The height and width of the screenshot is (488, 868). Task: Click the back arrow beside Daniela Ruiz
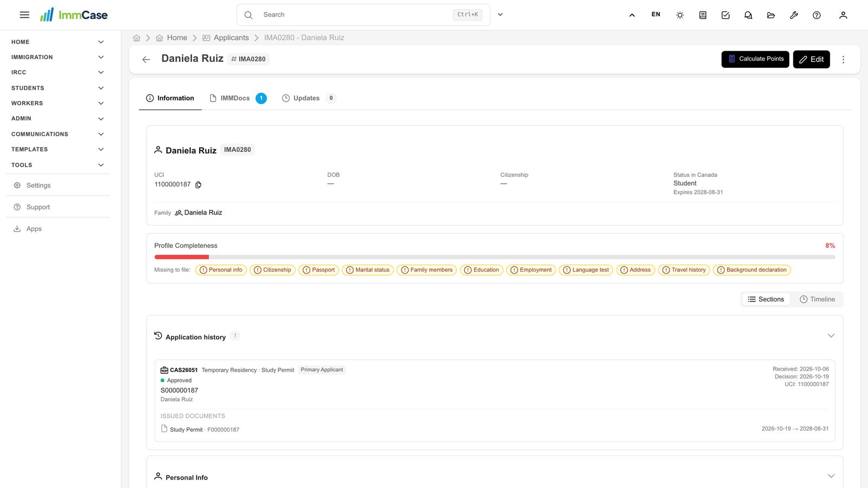pyautogui.click(x=146, y=60)
